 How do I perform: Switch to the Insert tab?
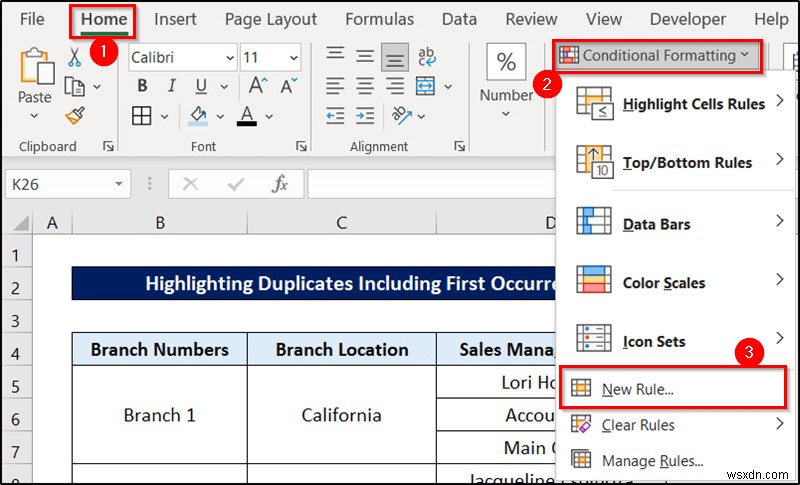pyautogui.click(x=175, y=19)
